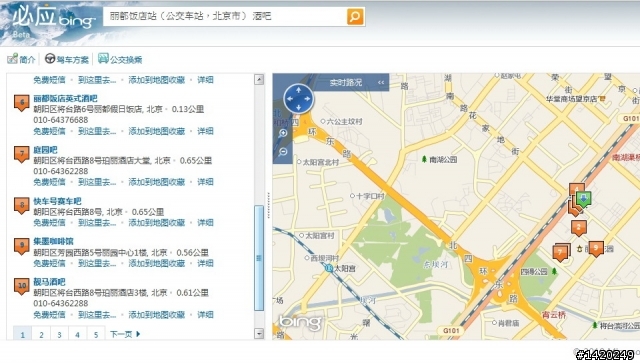Viewport: 640px width, 363px height.
Task: Click 到这里去 for 靓马酒吧
Action: tap(97, 314)
